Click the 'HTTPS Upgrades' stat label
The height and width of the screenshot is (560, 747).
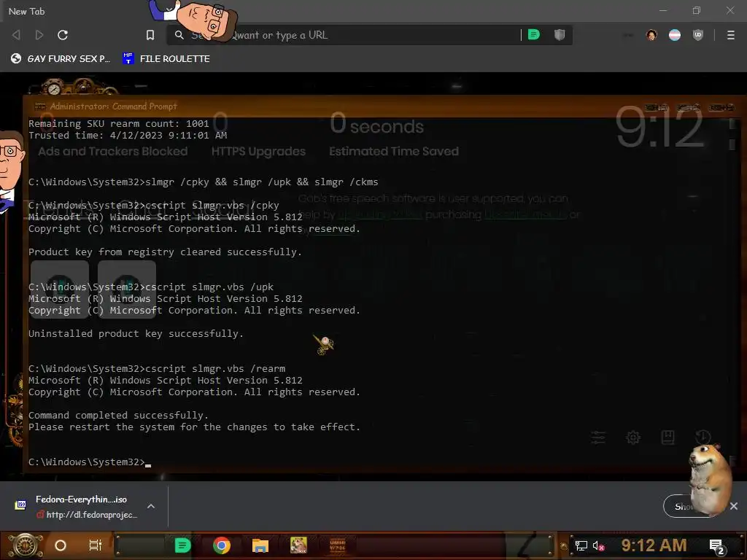coord(259,152)
